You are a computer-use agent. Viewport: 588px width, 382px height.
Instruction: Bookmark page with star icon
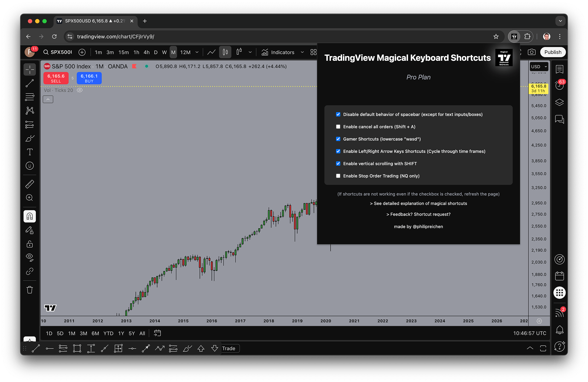coord(496,37)
